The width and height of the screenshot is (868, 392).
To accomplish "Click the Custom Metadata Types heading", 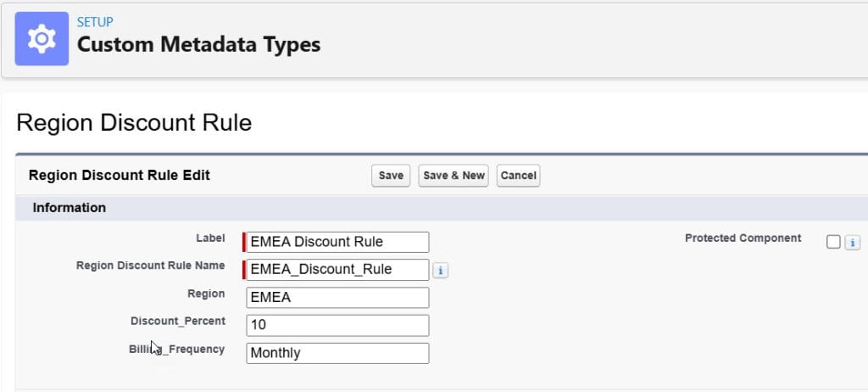I will tap(198, 44).
